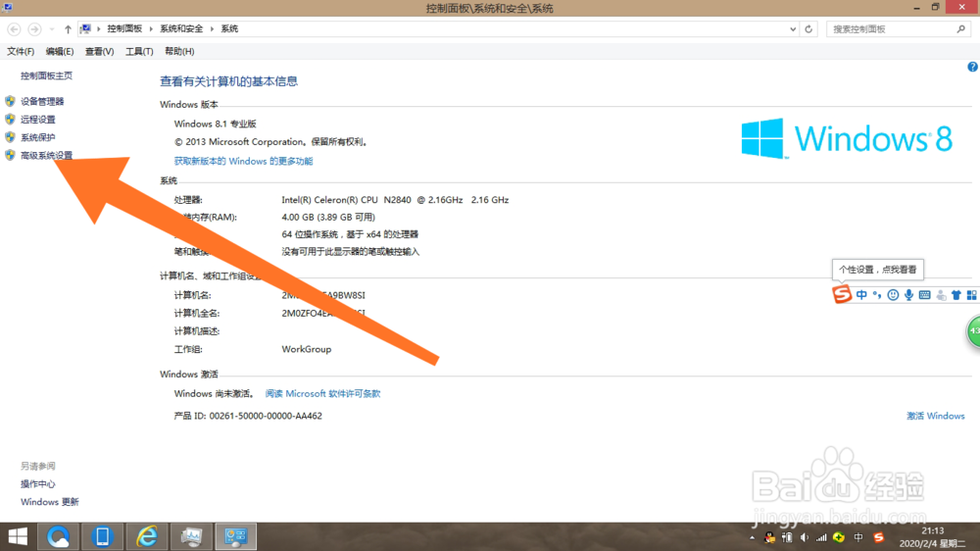Open the performance monitor taskbar app
Image resolution: width=980 pixels, height=551 pixels.
tap(191, 536)
